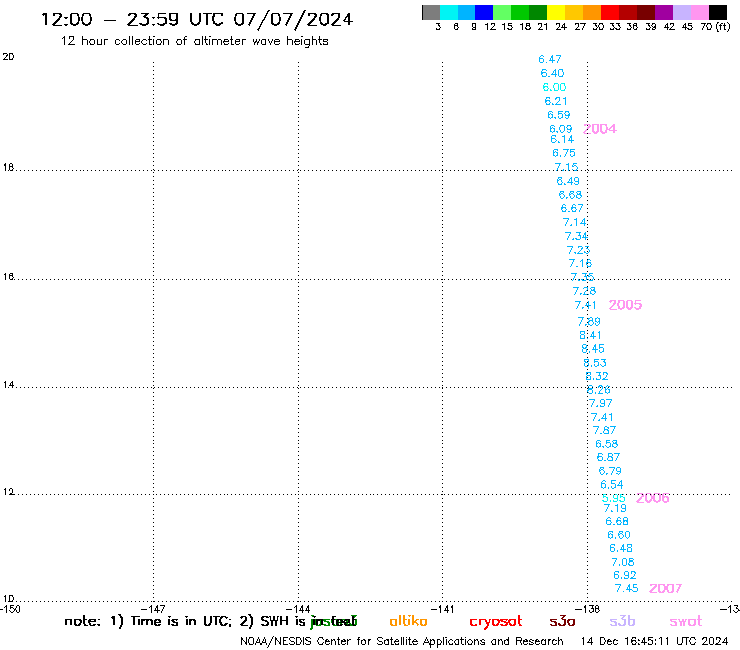Click the wave height value 6.21
Image resolution: width=740 pixels, height=650 pixels.
(x=556, y=101)
